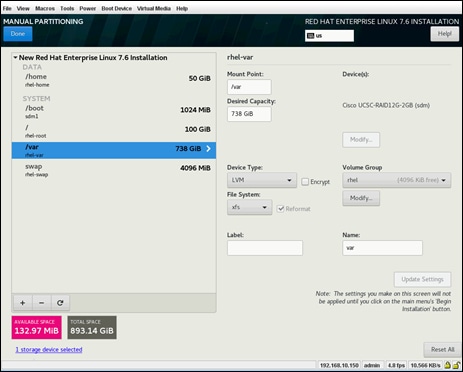Open the Volume Group rhel dropdown
The height and width of the screenshot is (372, 463).
396,180
